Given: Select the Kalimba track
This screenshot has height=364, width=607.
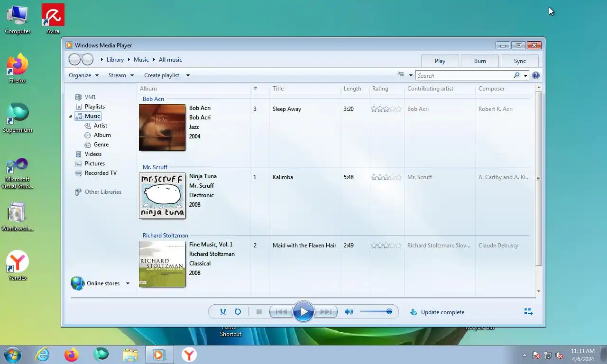Looking at the screenshot, I should tap(283, 177).
